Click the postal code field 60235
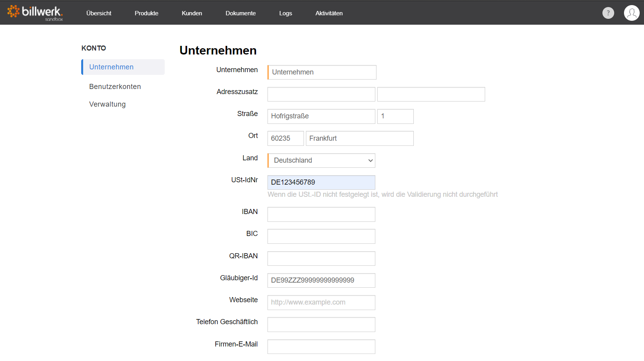The height and width of the screenshot is (361, 644). pyautogui.click(x=286, y=138)
